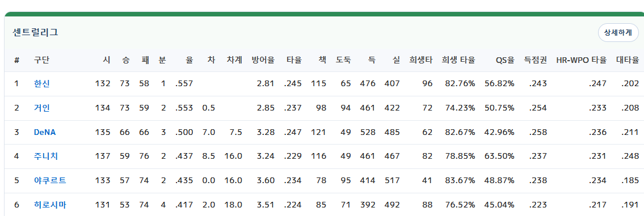Click the 대타율 column header
Screen dimensions: 644x216
(x=628, y=60)
